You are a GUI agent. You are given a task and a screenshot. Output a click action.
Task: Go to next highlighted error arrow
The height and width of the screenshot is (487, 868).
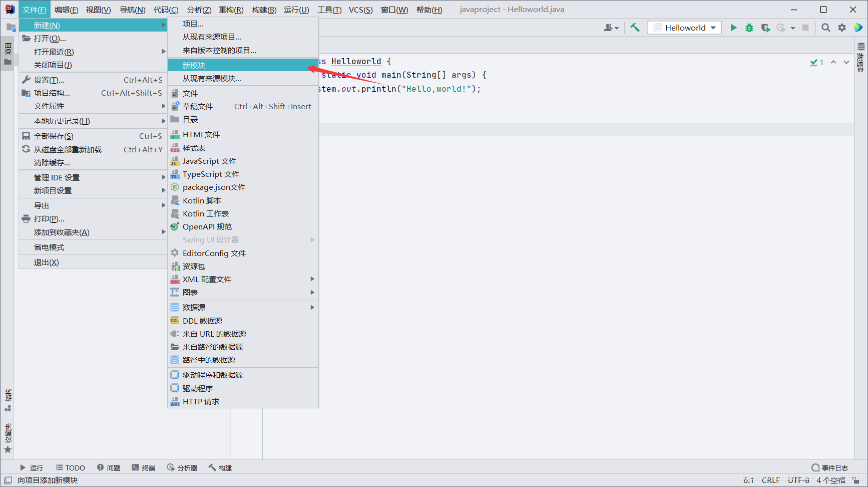(846, 62)
